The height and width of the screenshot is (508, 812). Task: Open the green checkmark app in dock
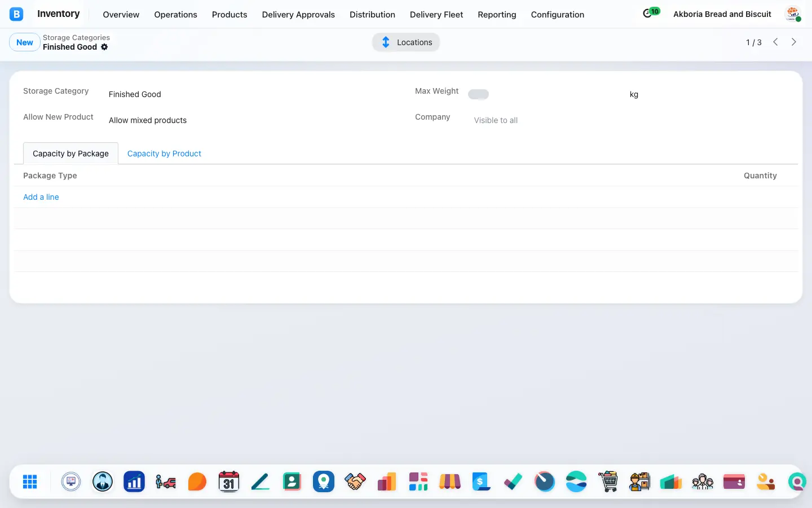pos(513,481)
